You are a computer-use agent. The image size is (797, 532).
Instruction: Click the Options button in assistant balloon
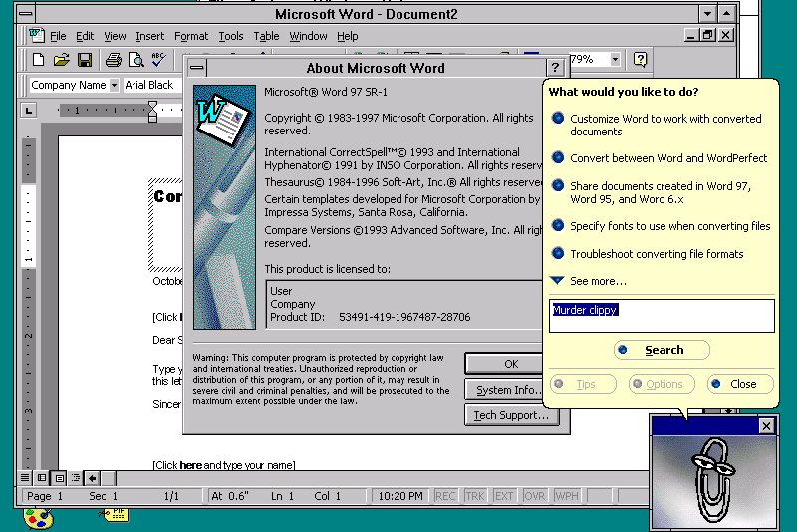662,384
